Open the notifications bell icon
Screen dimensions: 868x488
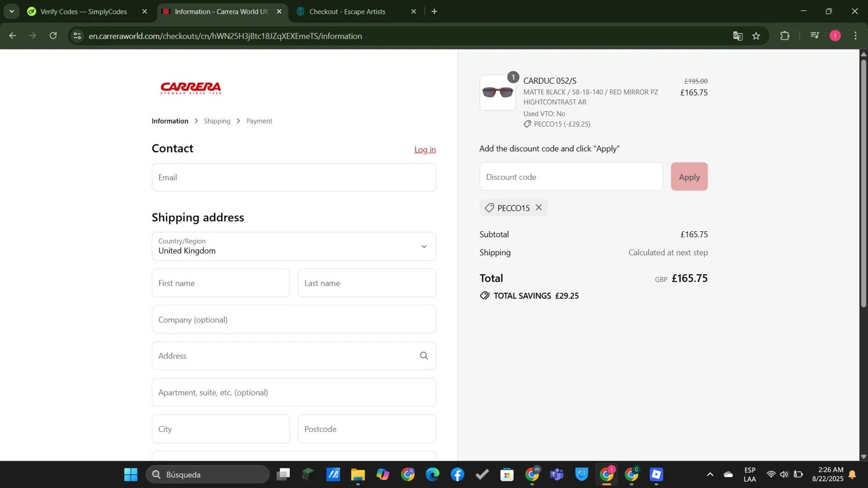click(x=852, y=475)
